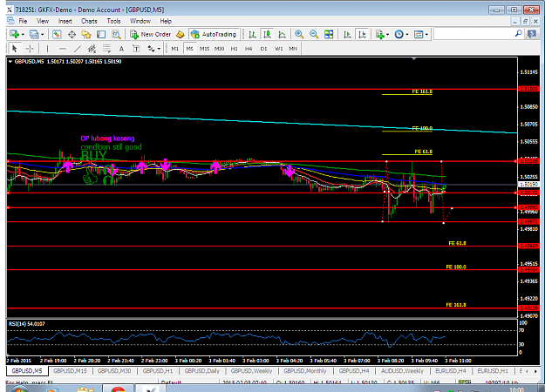Image resolution: width=545 pixels, height=392 pixels.
Task: Select the Trendline drawing tool
Action: (x=78, y=49)
